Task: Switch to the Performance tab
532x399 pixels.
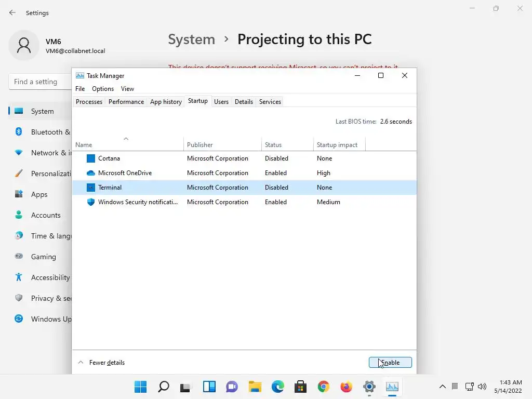Action: [126, 102]
